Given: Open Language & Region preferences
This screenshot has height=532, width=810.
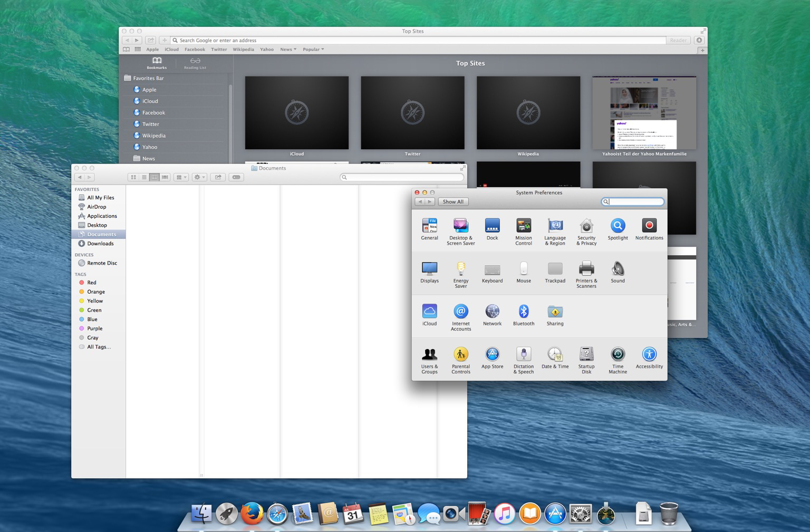Looking at the screenshot, I should point(555,231).
